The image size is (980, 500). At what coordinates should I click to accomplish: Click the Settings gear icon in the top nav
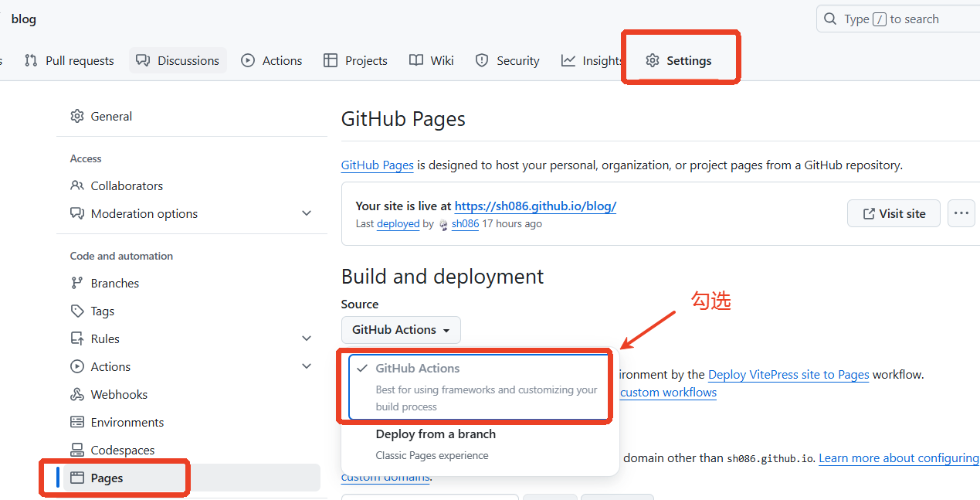(x=653, y=60)
